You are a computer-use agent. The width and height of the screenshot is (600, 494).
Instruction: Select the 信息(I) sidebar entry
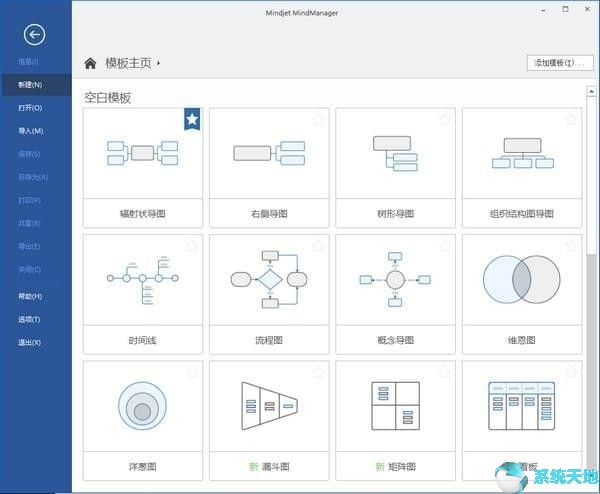(36, 62)
